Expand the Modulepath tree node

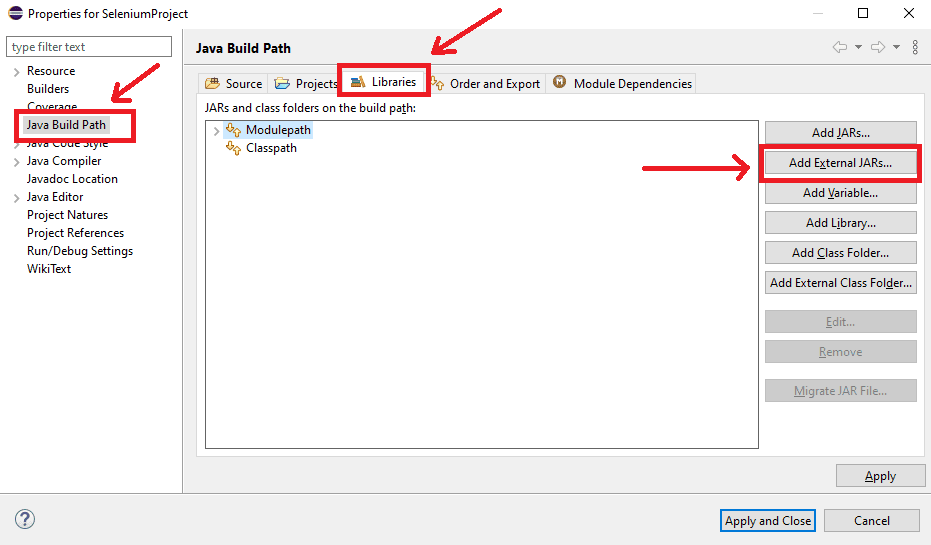coord(216,131)
